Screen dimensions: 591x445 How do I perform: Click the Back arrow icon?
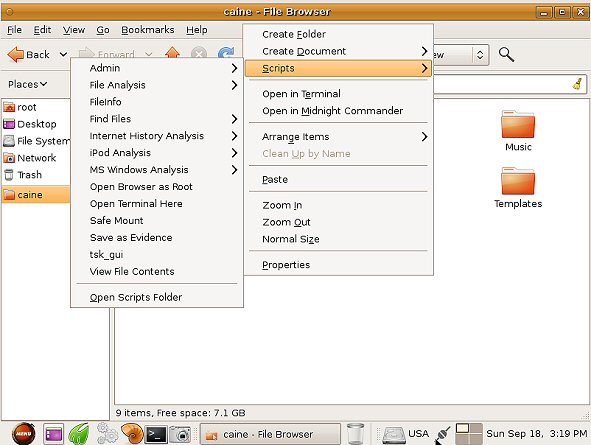pyautogui.click(x=15, y=55)
